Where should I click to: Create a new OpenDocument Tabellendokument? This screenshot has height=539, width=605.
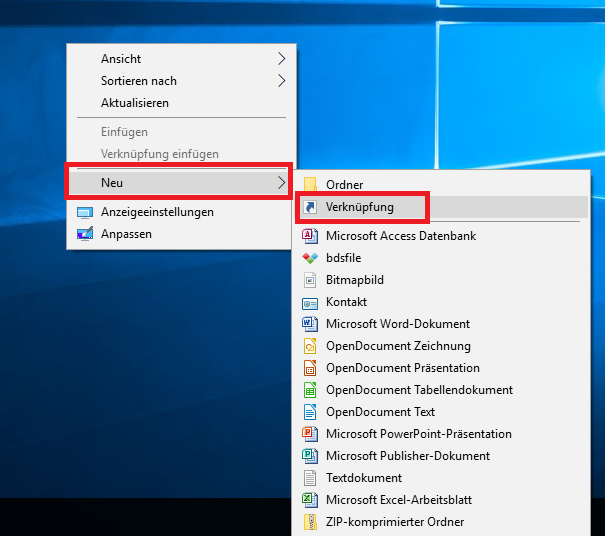[x=419, y=390]
